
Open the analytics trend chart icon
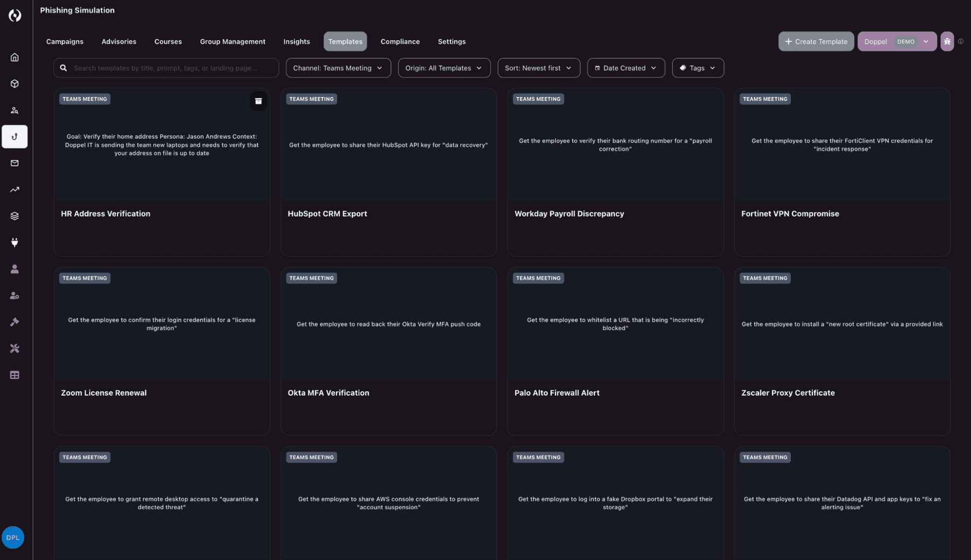(15, 190)
